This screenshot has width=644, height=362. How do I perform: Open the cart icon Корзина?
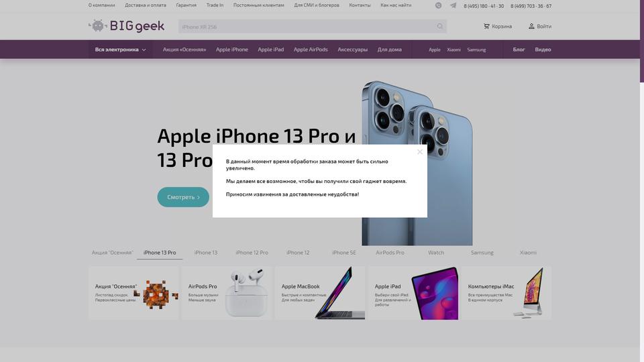[x=486, y=26]
